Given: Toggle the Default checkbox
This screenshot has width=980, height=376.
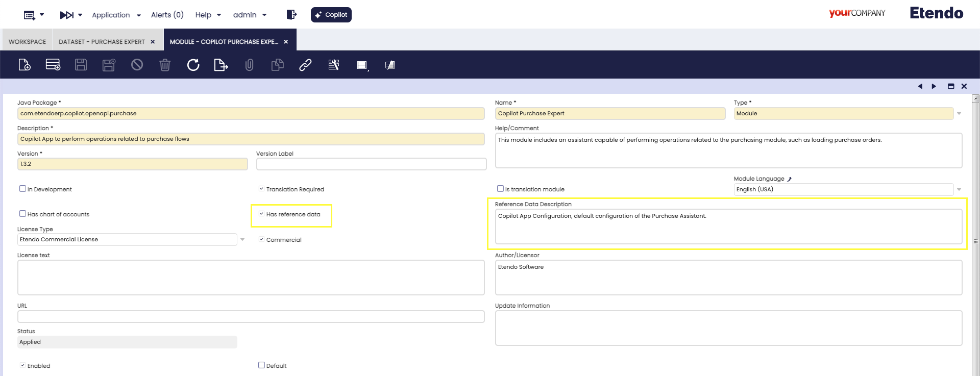Looking at the screenshot, I should click(x=261, y=365).
